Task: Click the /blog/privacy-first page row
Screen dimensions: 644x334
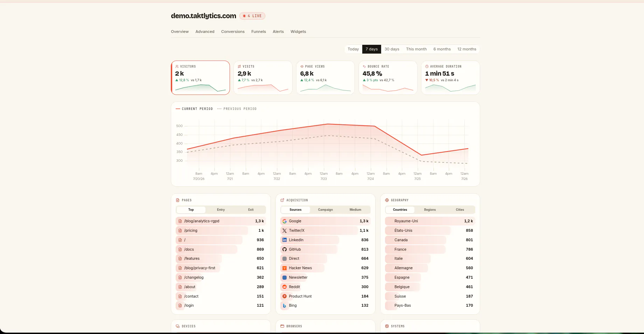Action: pyautogui.click(x=221, y=268)
